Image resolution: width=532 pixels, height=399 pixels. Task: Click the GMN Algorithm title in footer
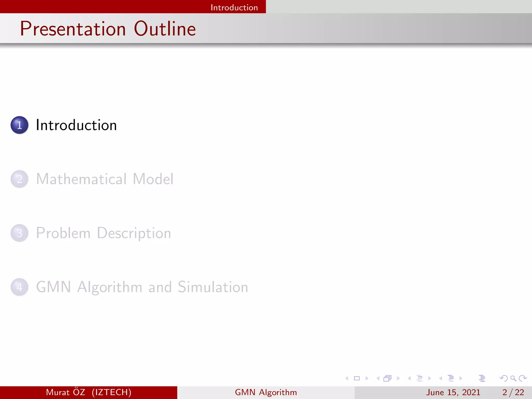[266, 393]
